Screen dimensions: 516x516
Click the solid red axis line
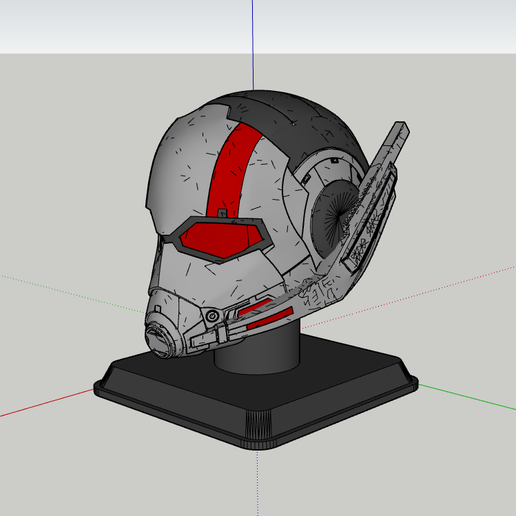(x=47, y=403)
